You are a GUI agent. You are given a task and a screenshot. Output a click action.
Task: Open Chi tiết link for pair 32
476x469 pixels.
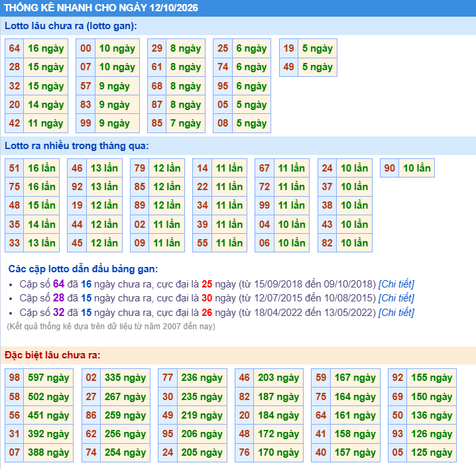396,313
